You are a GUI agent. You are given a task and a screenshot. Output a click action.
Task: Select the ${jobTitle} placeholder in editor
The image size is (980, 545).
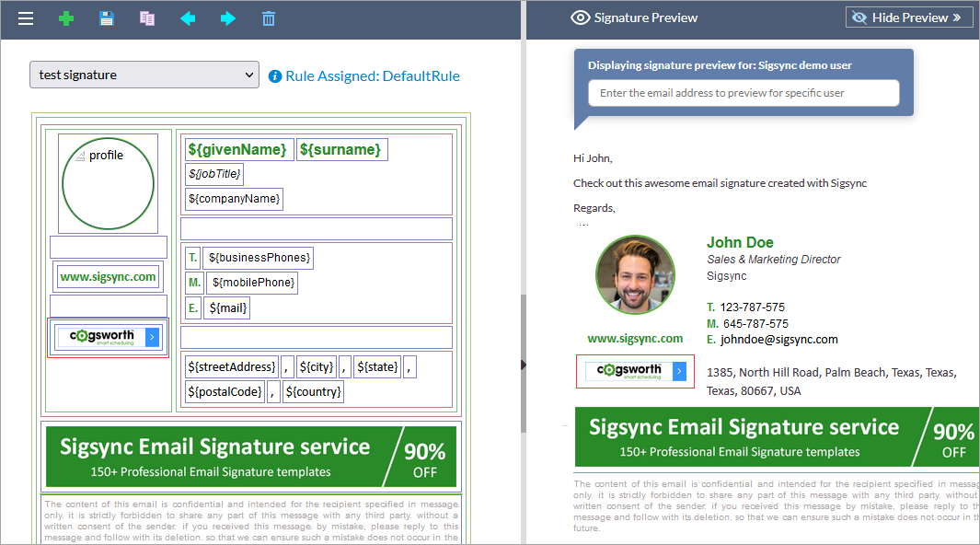(214, 174)
